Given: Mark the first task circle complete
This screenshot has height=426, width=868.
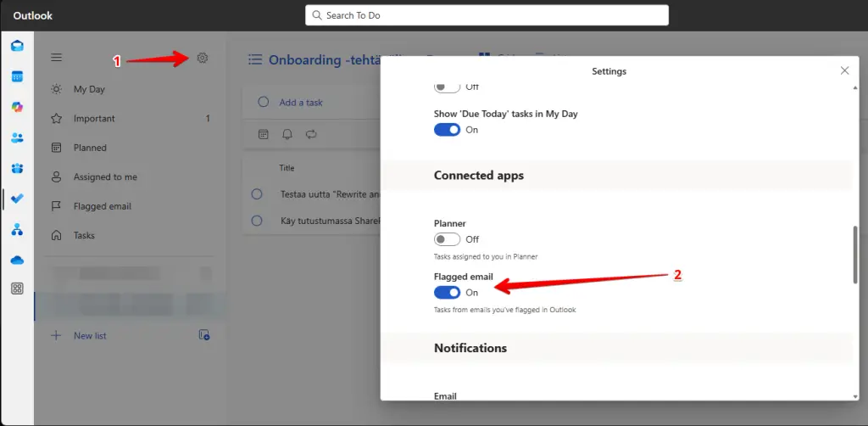Looking at the screenshot, I should [x=257, y=194].
